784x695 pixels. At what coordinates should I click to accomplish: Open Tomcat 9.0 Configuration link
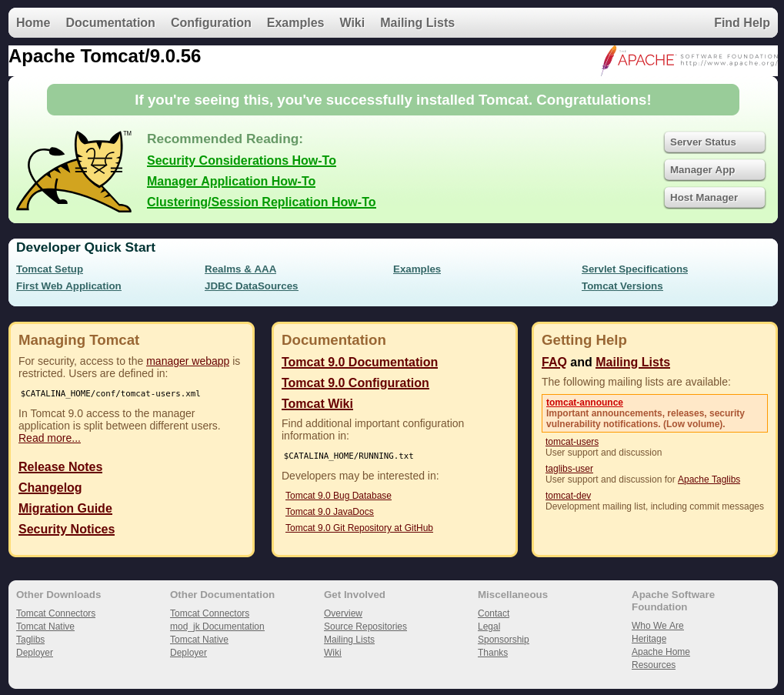pyautogui.click(x=355, y=383)
